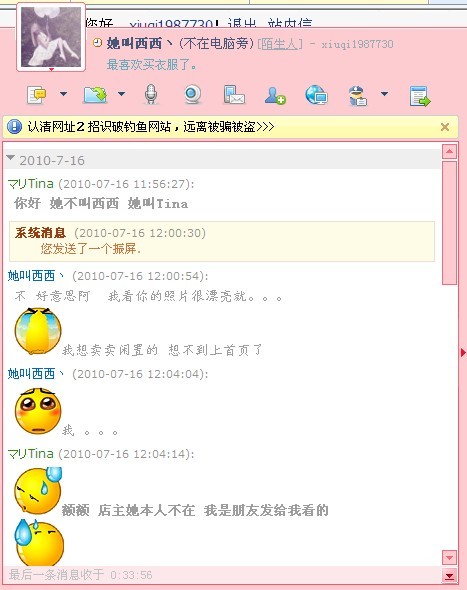Viewport: 467px width, 590px height.
Task: Start voice chat with microphone icon
Action: (x=151, y=94)
